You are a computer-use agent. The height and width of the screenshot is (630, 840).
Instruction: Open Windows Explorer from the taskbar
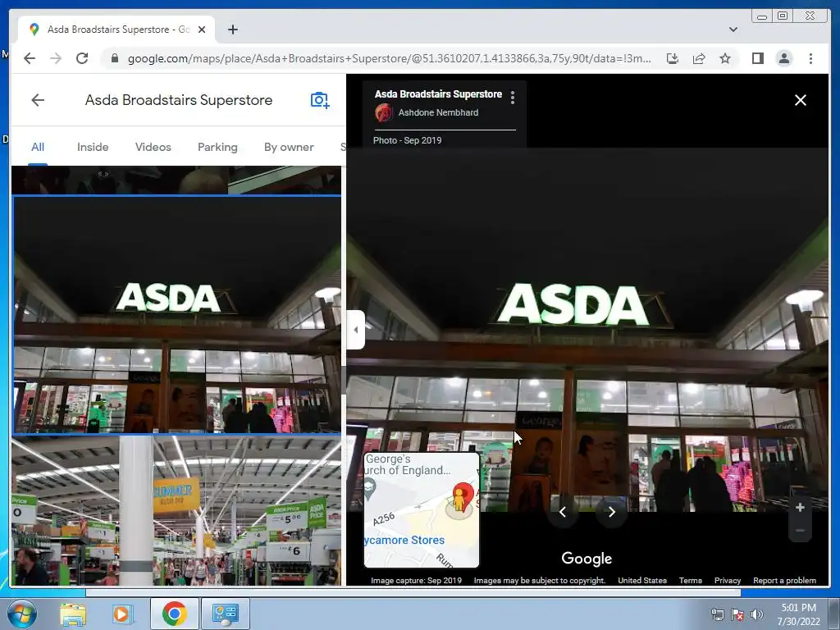point(73,614)
